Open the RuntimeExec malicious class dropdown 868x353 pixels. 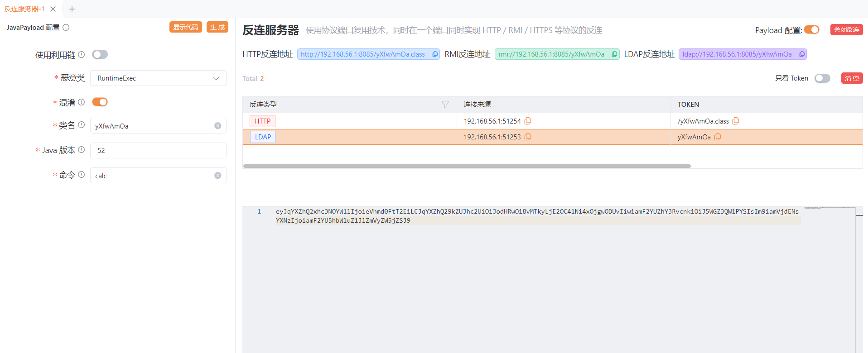[x=158, y=78]
